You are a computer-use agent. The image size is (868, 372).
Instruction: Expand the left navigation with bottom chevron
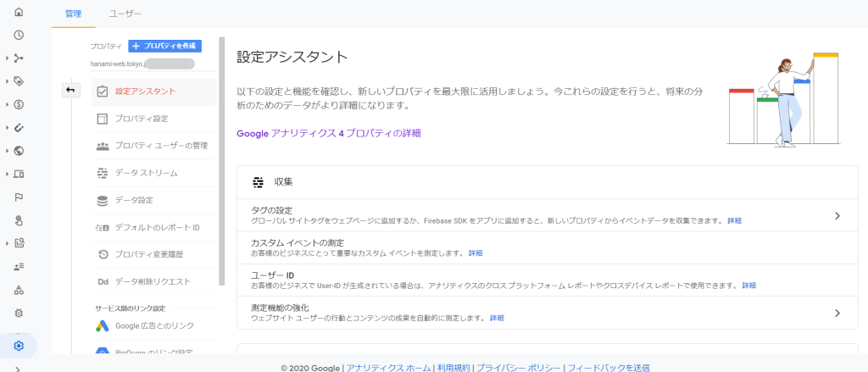[19, 369]
